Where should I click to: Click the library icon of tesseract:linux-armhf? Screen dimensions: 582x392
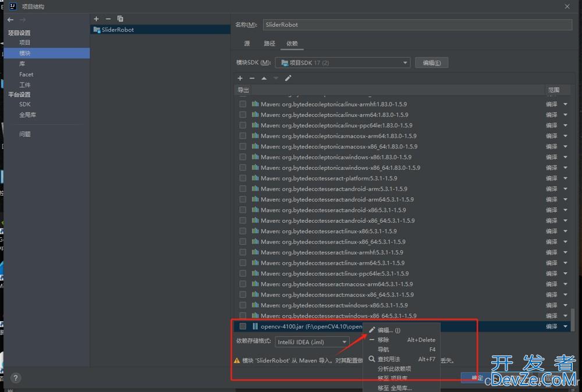(x=255, y=252)
